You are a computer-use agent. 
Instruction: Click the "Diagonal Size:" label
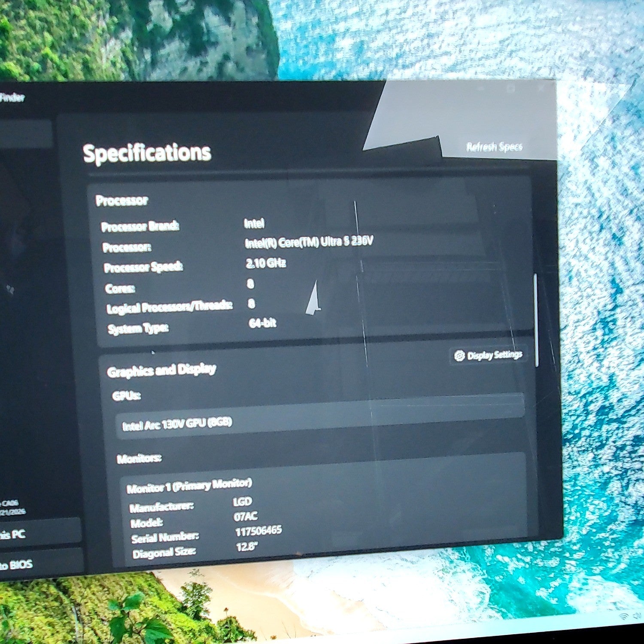[164, 553]
